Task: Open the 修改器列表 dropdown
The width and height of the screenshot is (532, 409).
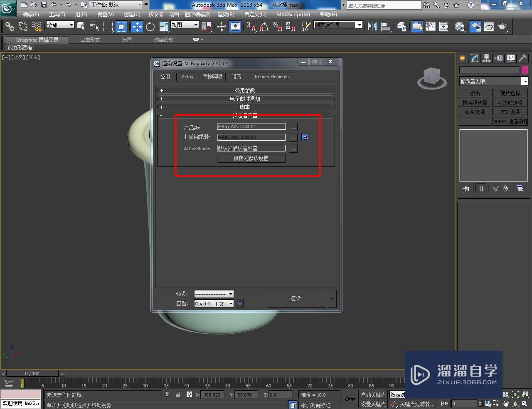Action: point(493,81)
